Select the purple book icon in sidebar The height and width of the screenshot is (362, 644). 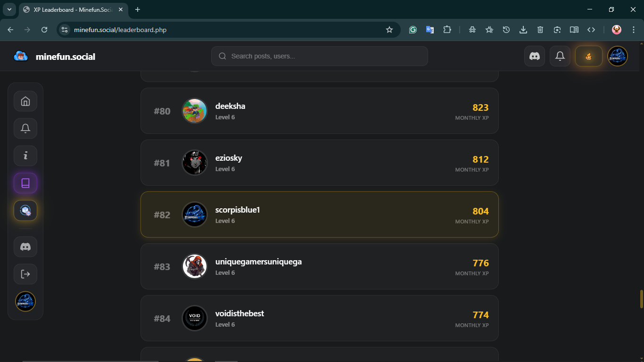(25, 183)
